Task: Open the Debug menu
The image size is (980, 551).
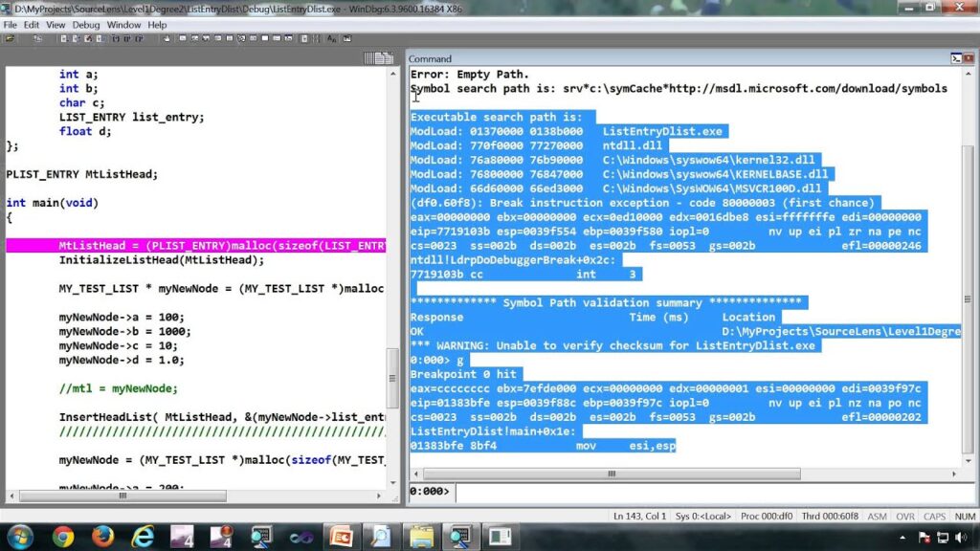Action: point(86,24)
